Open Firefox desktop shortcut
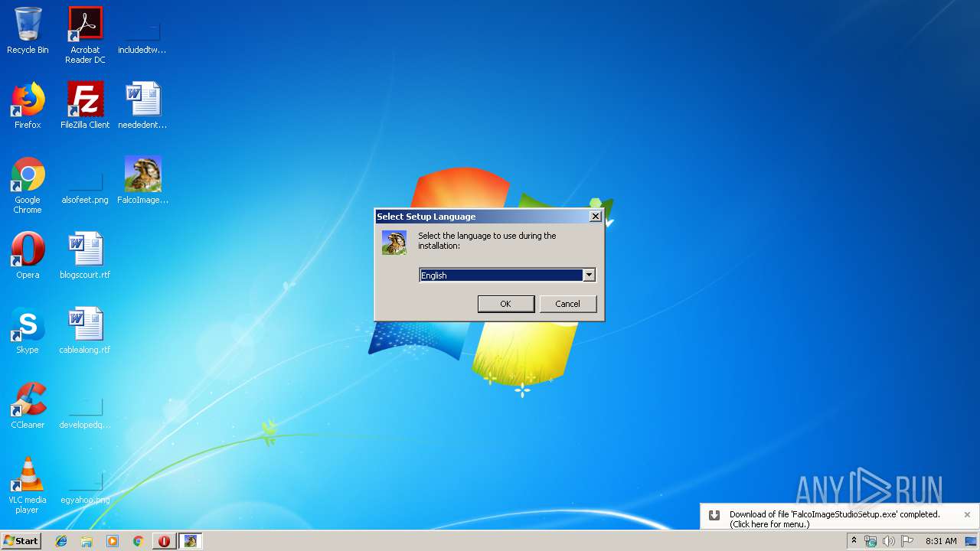Image resolution: width=980 pixels, height=551 pixels. pos(28,106)
